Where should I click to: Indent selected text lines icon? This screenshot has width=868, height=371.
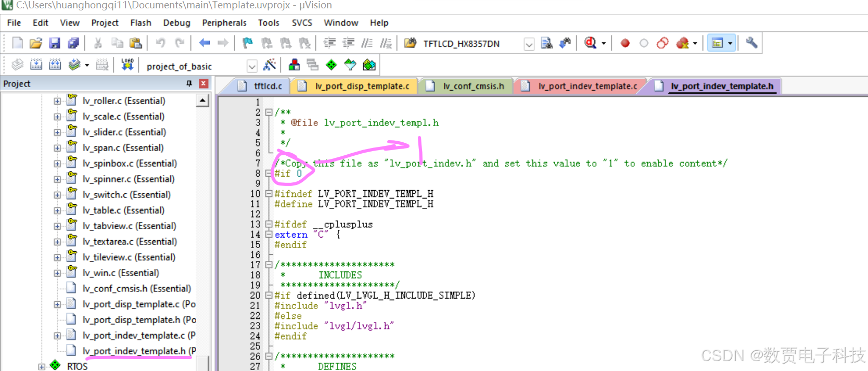pyautogui.click(x=329, y=43)
